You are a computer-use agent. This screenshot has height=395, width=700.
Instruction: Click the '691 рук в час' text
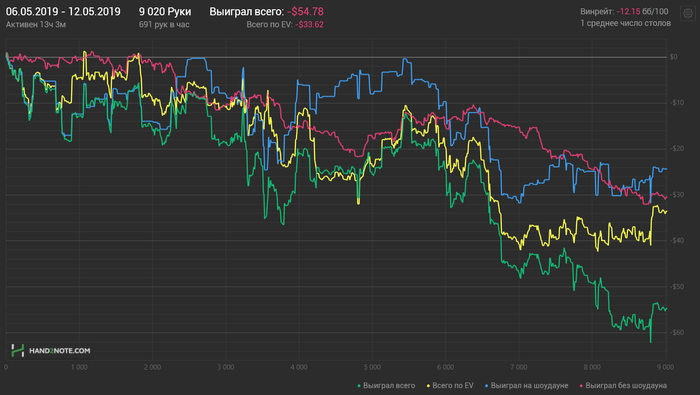[x=164, y=25]
